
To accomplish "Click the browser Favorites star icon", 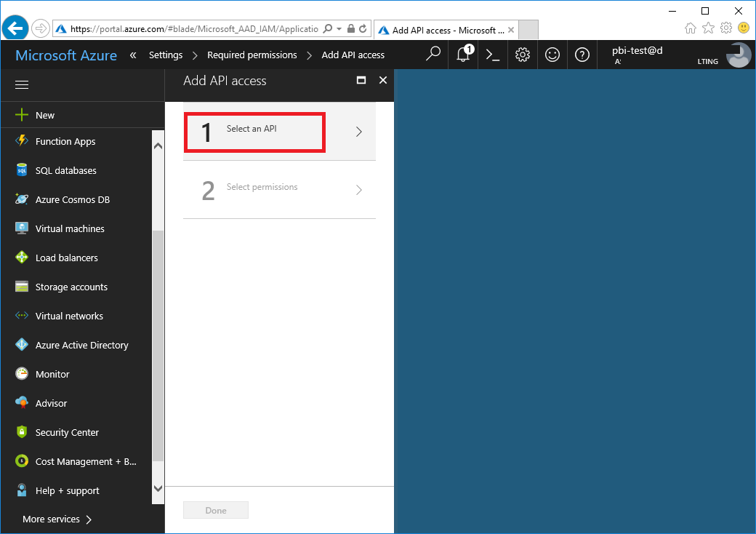I will pos(708,28).
